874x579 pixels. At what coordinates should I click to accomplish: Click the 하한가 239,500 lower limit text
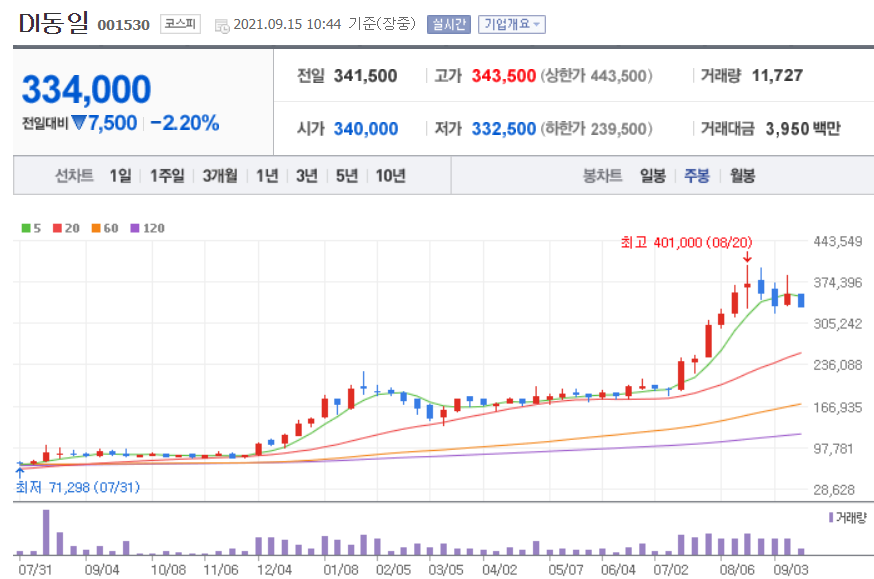(596, 129)
